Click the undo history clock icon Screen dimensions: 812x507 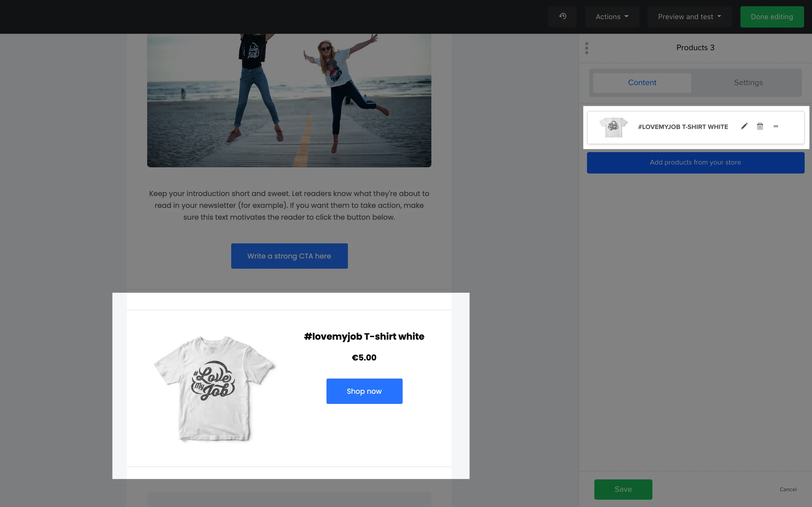point(563,16)
